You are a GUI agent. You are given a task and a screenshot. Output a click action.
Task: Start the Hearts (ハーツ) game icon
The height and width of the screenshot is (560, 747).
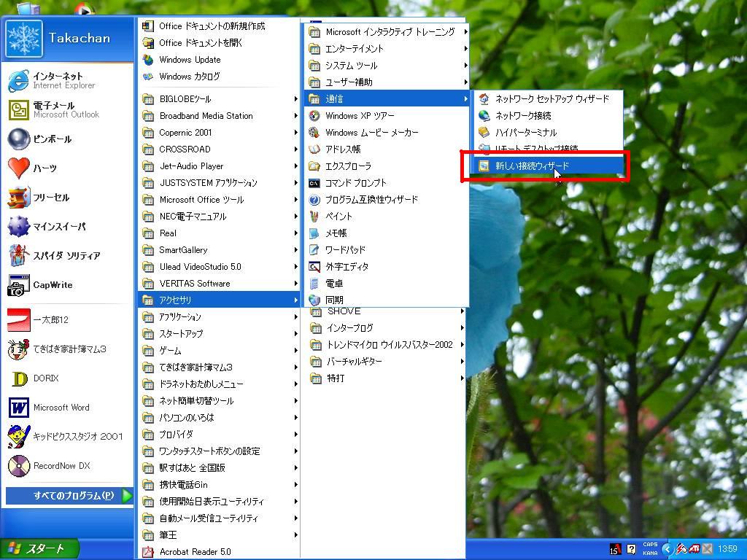coord(18,168)
